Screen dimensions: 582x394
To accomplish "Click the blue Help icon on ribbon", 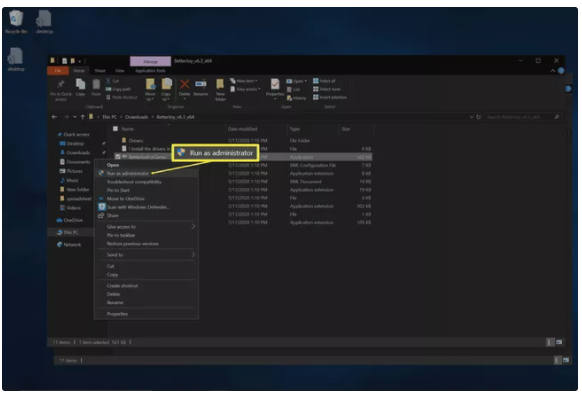I will pos(561,71).
